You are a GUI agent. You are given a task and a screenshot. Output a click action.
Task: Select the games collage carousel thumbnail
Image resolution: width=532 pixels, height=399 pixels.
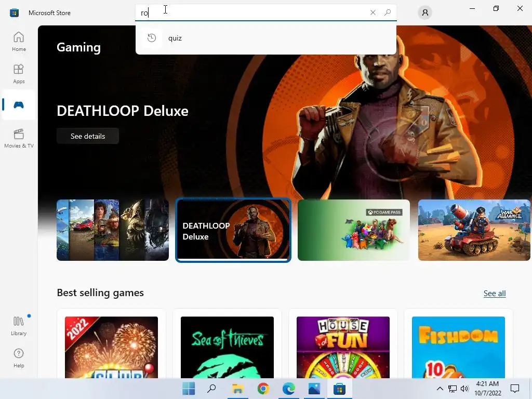(x=113, y=230)
